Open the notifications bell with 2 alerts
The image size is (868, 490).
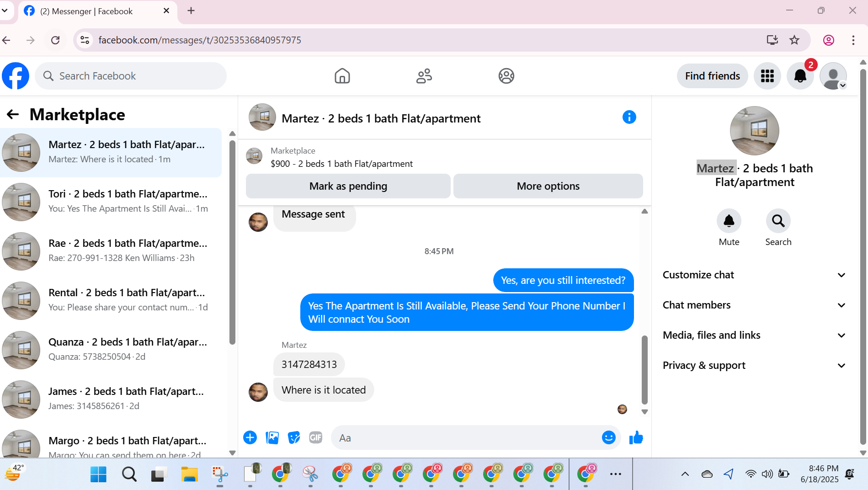(x=800, y=76)
